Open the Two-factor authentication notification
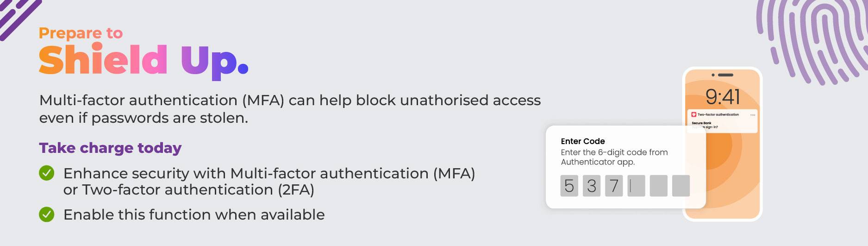The height and width of the screenshot is (246, 868). coord(722,121)
